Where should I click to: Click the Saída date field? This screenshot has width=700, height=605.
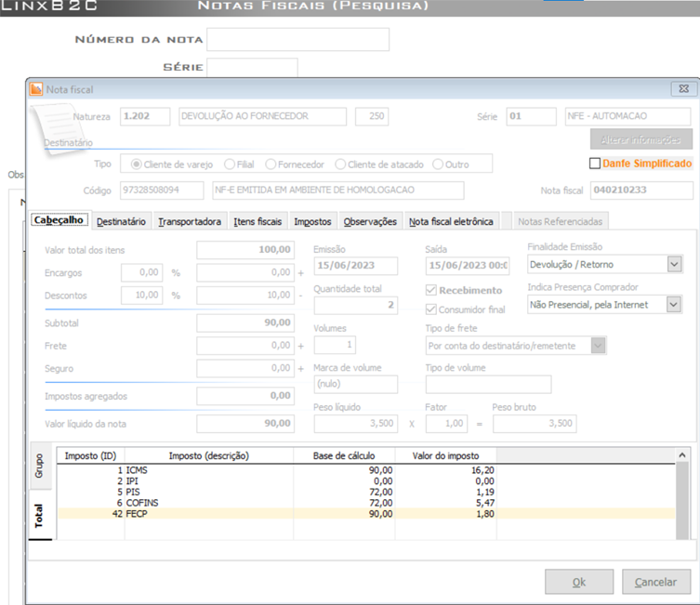468,266
